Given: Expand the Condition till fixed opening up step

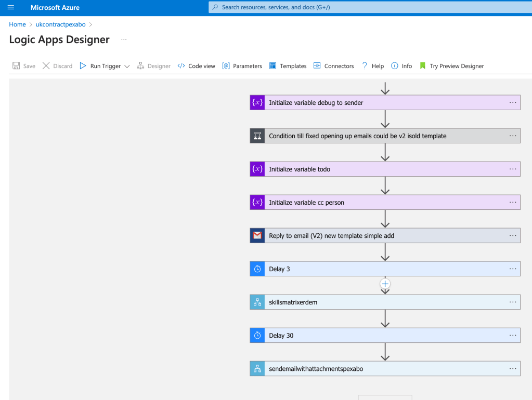Looking at the screenshot, I should click(385, 136).
